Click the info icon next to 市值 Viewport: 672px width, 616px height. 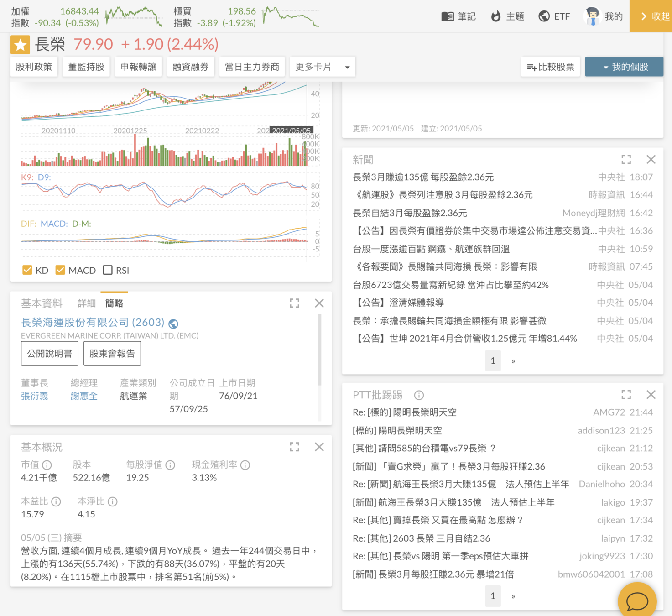click(x=47, y=465)
